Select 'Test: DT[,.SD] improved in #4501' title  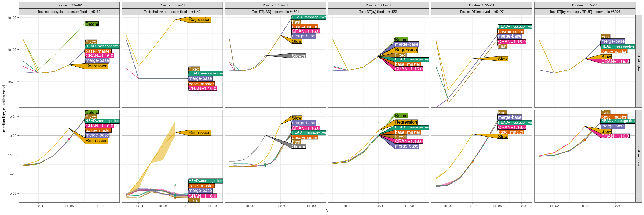pyautogui.click(x=275, y=12)
